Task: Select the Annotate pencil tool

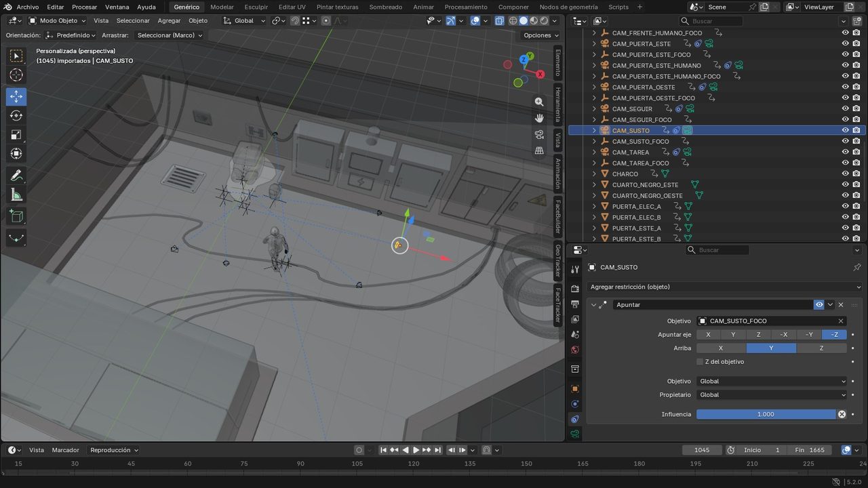Action: 16,176
